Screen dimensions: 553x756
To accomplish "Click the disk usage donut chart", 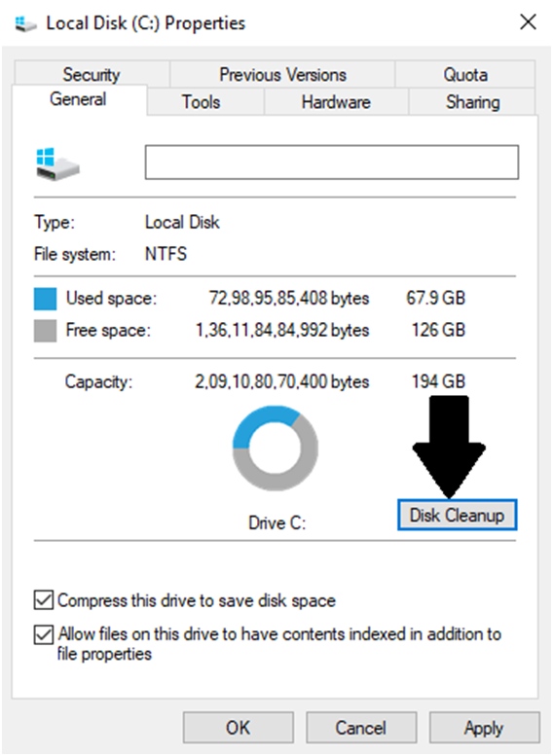I will pyautogui.click(x=276, y=449).
